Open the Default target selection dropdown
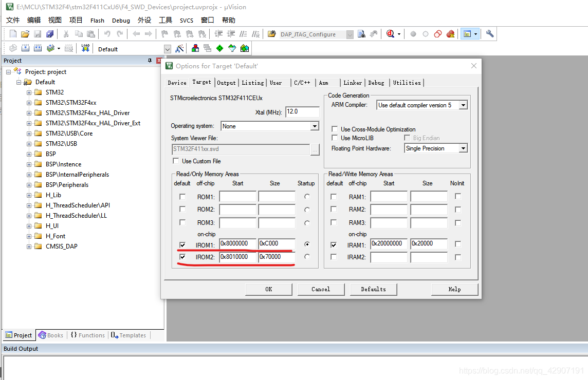 pyautogui.click(x=167, y=49)
